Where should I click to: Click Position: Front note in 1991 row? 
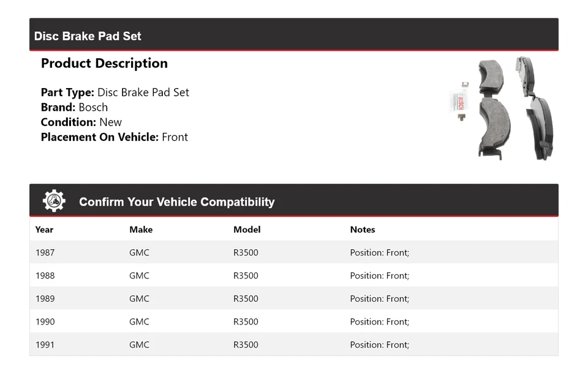380,345
